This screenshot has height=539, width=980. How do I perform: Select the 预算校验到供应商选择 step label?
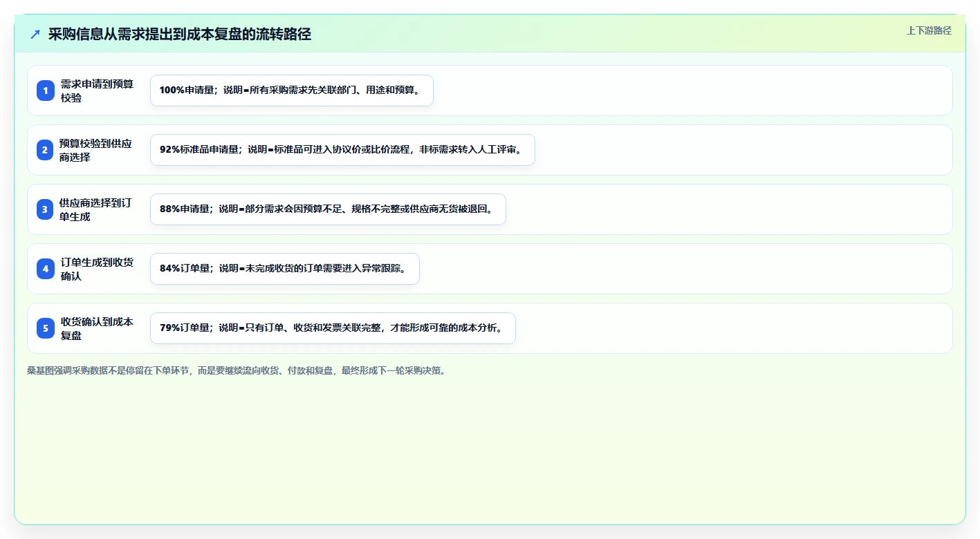97,150
